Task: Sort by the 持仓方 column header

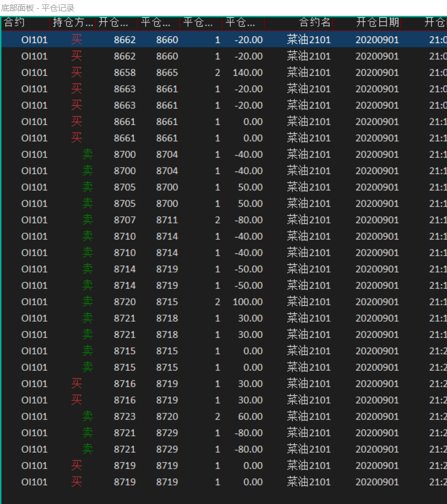Action: (x=73, y=22)
